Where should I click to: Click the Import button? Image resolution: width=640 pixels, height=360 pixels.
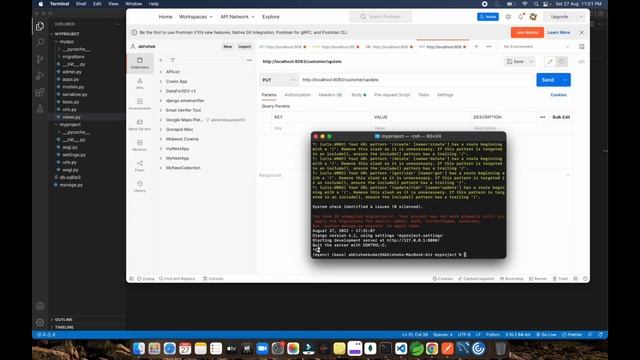coord(244,47)
